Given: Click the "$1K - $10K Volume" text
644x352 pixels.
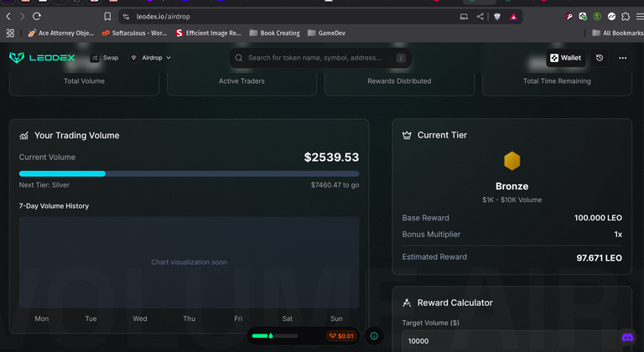Looking at the screenshot, I should click(x=512, y=199).
